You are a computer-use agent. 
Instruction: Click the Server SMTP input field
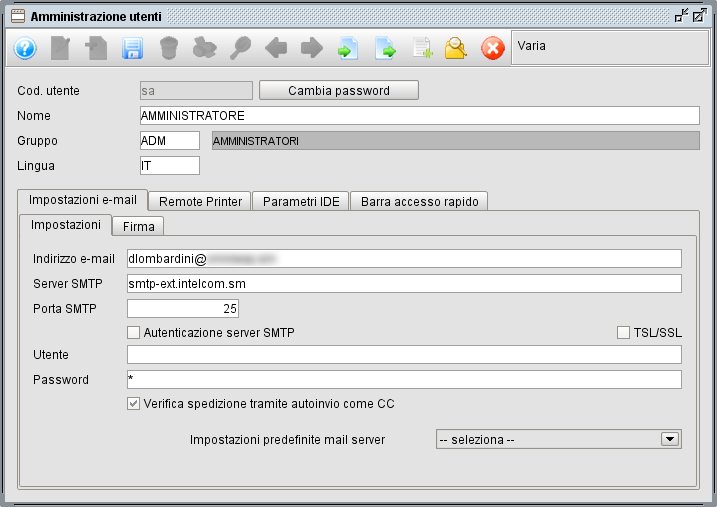click(404, 284)
